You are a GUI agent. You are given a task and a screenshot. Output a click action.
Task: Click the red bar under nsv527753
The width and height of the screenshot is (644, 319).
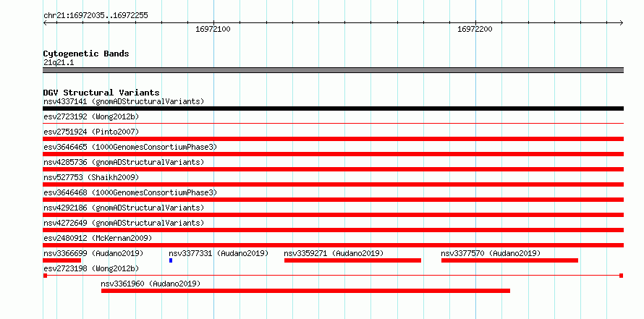point(333,184)
